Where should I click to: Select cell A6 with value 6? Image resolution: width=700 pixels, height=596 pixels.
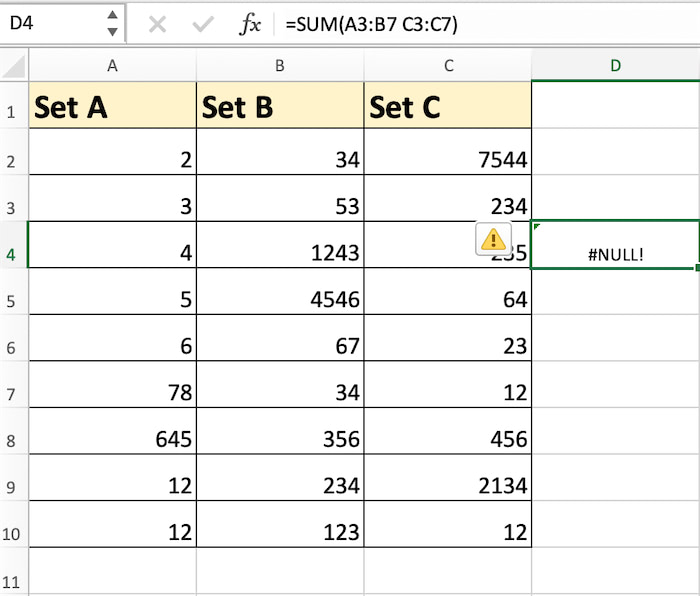coord(113,338)
